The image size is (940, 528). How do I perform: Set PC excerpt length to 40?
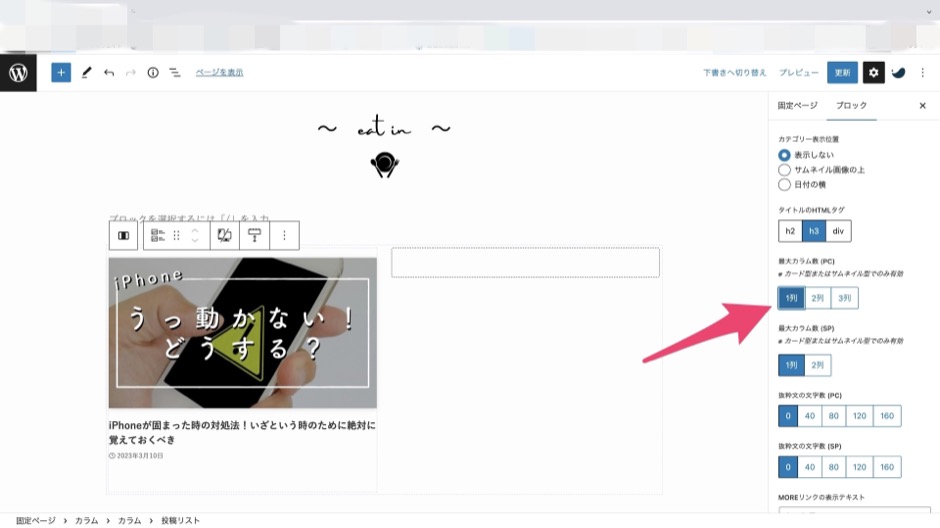point(809,416)
